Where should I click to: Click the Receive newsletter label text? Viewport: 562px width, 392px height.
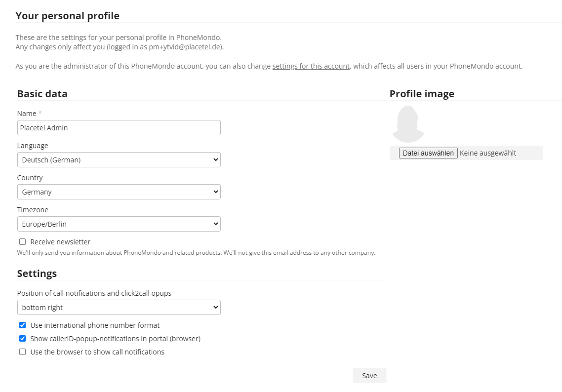point(60,242)
